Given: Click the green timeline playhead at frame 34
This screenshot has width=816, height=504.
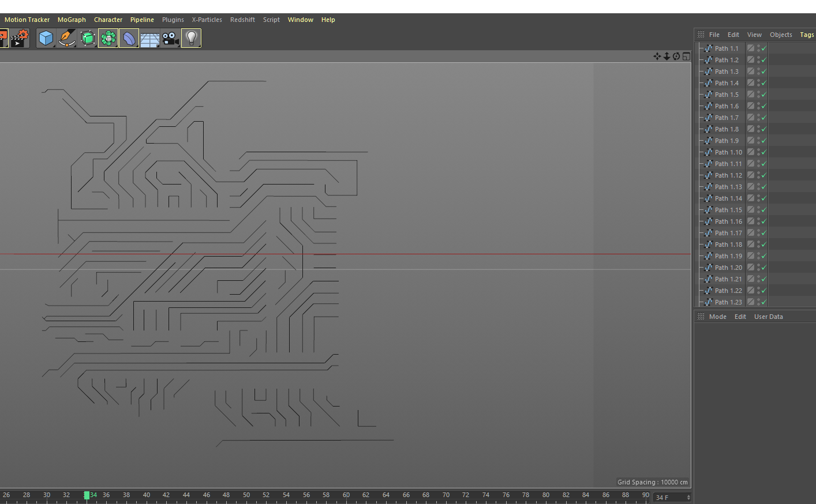Looking at the screenshot, I should pyautogui.click(x=87, y=495).
